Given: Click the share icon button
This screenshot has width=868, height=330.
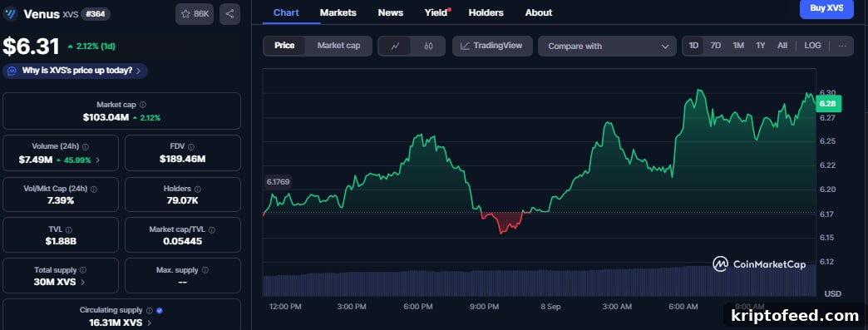Looking at the screenshot, I should coord(229,14).
